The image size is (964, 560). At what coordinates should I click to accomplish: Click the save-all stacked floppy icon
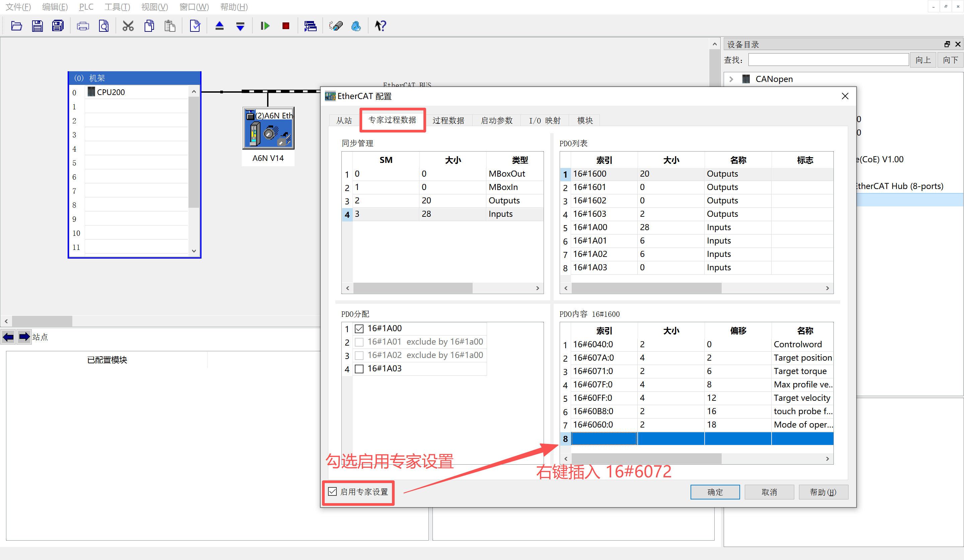tap(58, 26)
